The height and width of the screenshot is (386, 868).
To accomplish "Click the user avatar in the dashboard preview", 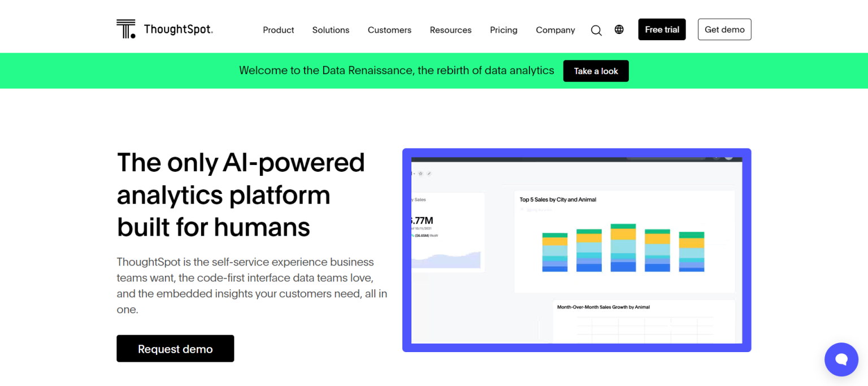I will click(x=728, y=158).
